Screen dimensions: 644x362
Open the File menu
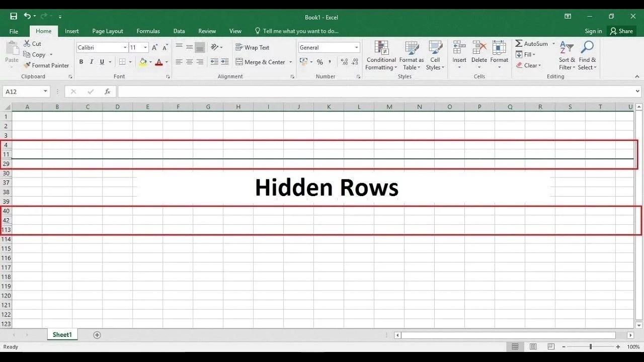pyautogui.click(x=14, y=31)
